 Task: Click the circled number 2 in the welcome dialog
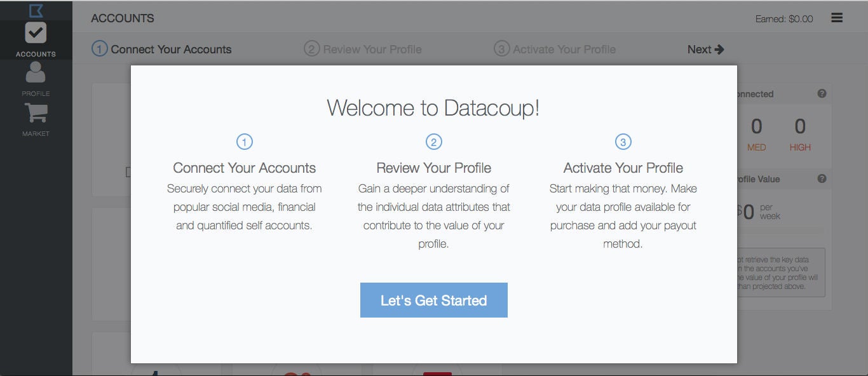(x=433, y=142)
